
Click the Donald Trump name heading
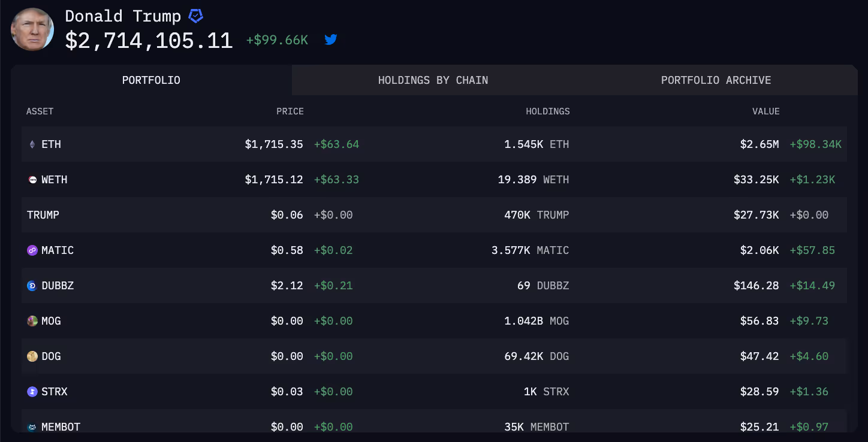[123, 16]
